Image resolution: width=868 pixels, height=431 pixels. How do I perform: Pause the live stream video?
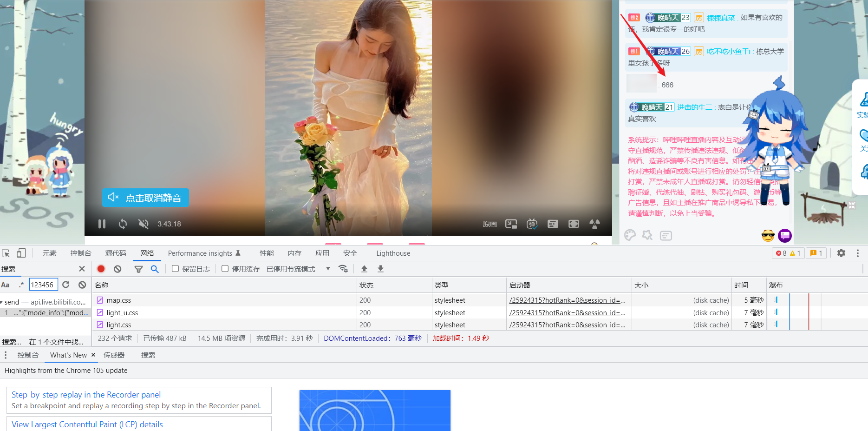coord(102,224)
